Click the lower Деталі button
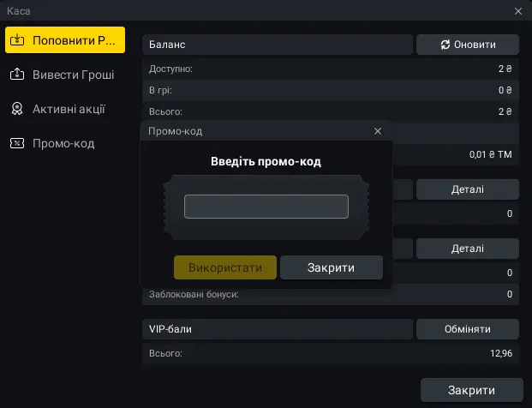 (x=468, y=249)
